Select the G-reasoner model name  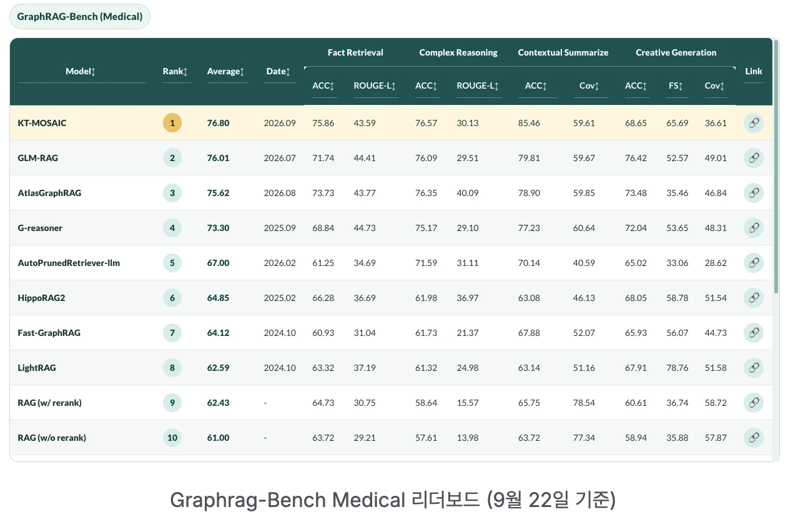coord(40,228)
